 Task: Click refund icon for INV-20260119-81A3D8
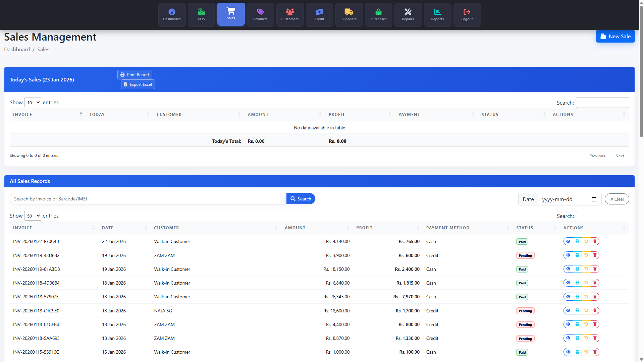coord(586,269)
